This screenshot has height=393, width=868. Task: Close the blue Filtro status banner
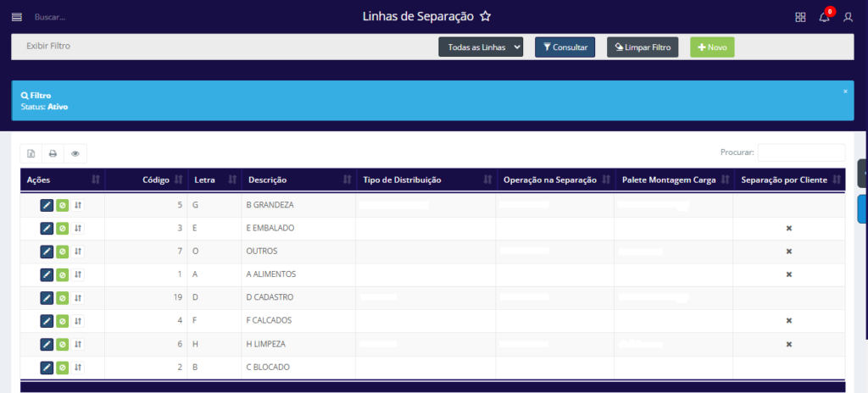point(845,91)
